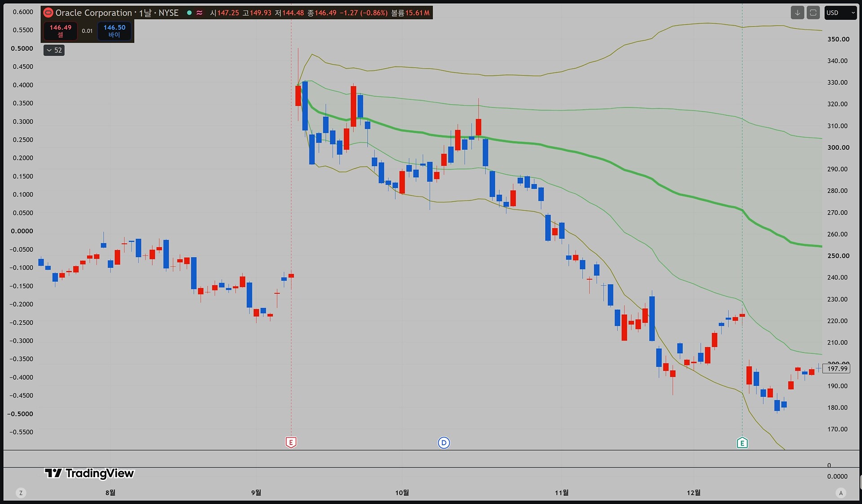Viewport: 862px width, 504px height.
Task: Click the pink approximate-equals icon in the legend
Action: coord(199,13)
